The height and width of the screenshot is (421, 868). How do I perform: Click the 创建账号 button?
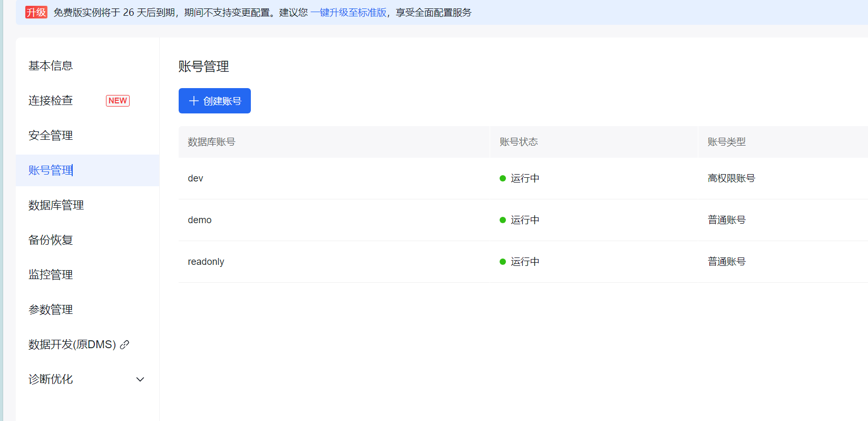coord(214,101)
